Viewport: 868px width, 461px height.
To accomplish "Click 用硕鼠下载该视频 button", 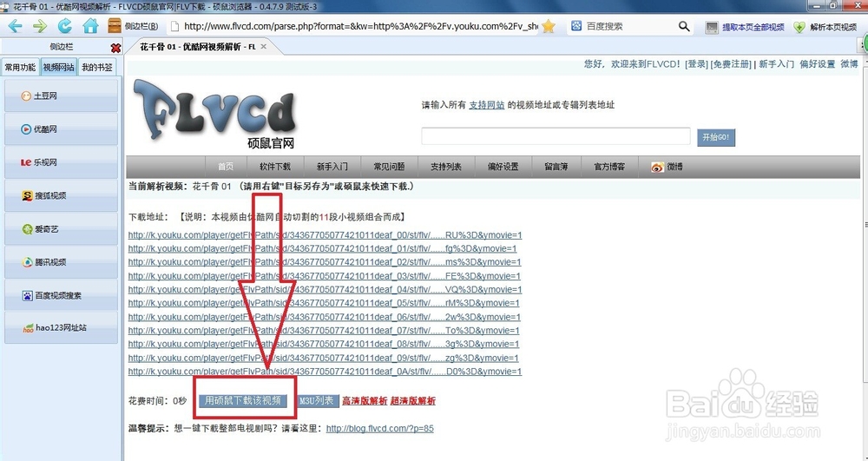I will (243, 401).
